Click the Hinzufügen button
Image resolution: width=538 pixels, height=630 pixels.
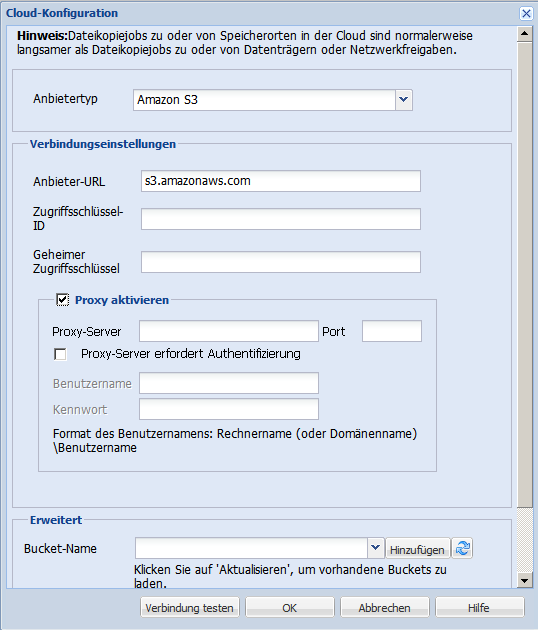[417, 549]
